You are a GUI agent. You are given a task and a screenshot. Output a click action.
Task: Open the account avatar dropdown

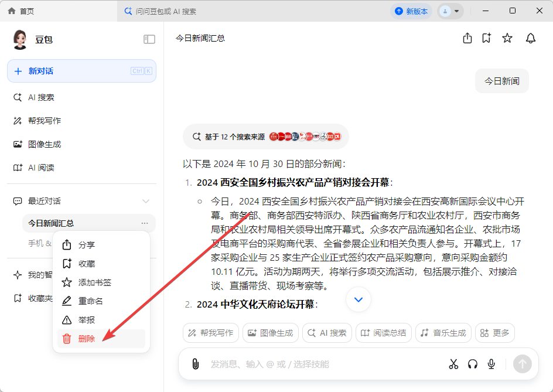point(450,11)
